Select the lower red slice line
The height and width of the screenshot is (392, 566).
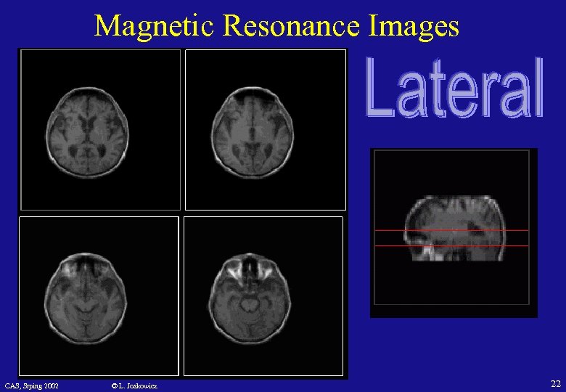tap(451, 246)
